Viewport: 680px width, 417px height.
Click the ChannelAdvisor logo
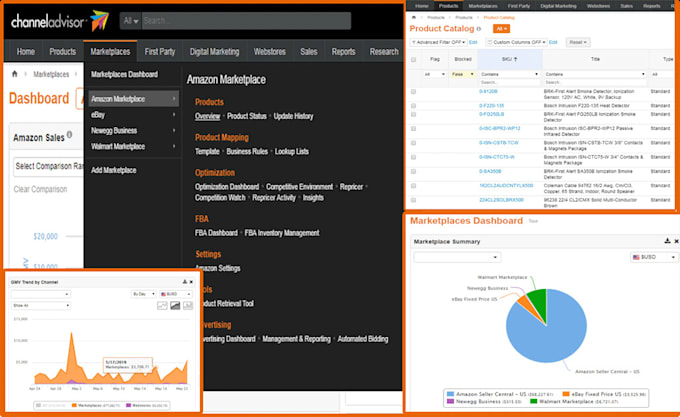tap(60, 21)
